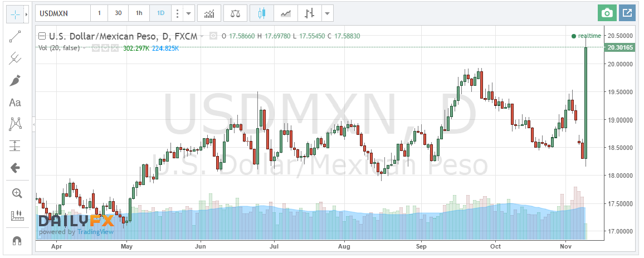Viewport: 644px width, 258px height.
Task: Click the 18.00000 price axis label
Action: (619, 176)
